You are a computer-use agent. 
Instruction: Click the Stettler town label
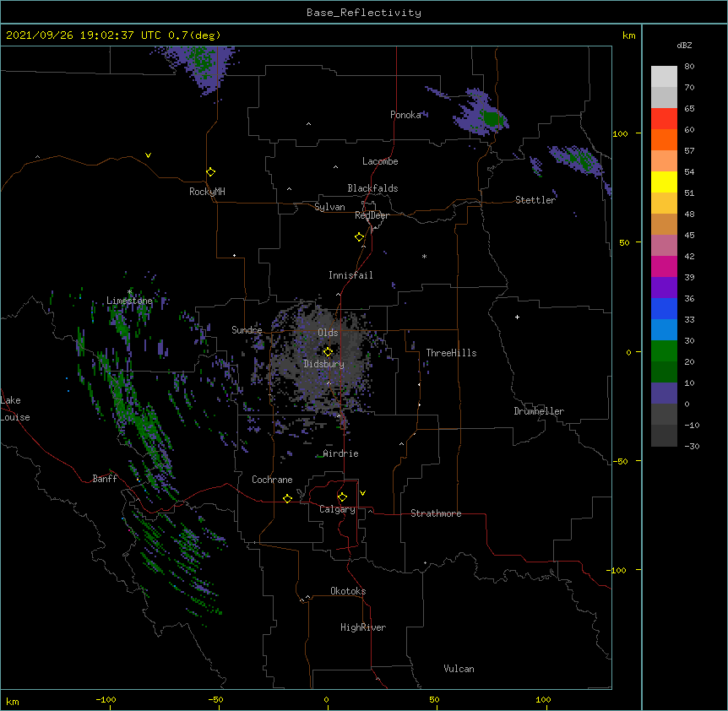tap(535, 200)
